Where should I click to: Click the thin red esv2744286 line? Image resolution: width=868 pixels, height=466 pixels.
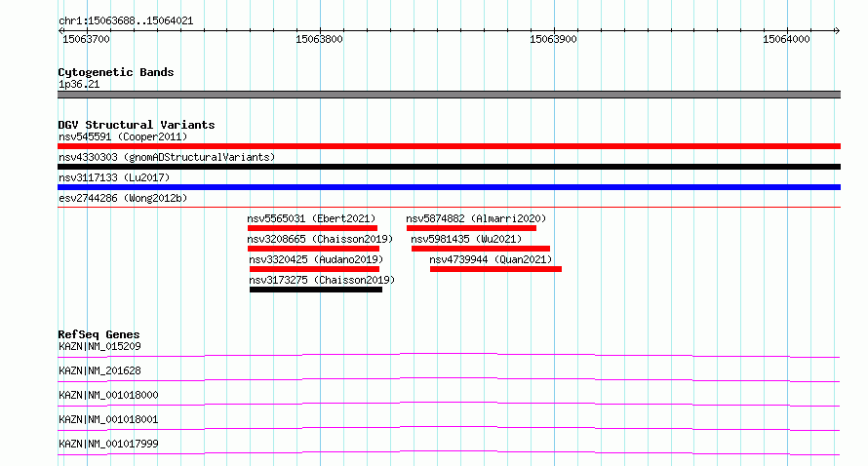(x=449, y=207)
